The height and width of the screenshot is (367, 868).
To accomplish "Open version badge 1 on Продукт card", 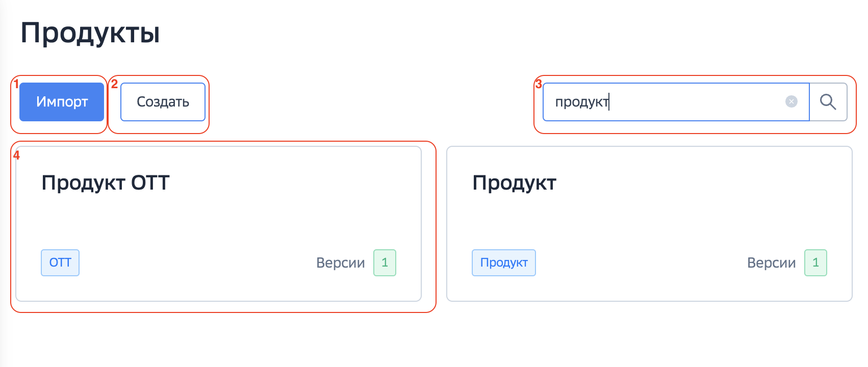I will click(816, 263).
